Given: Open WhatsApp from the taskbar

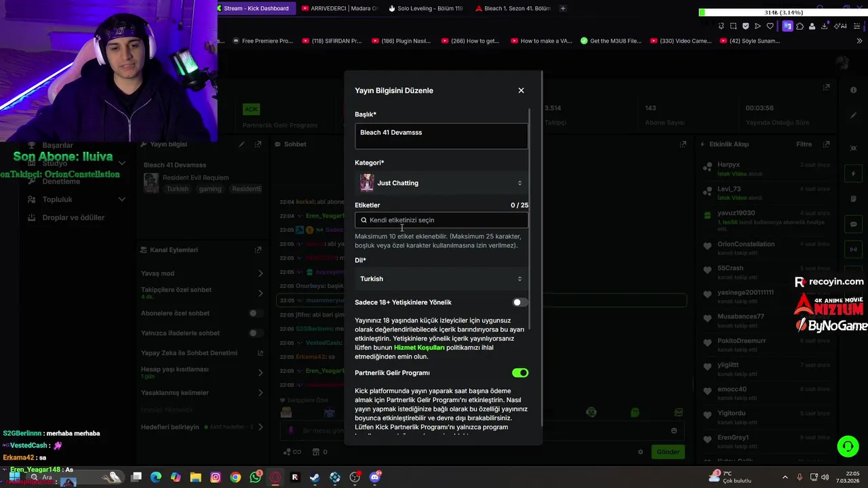Looking at the screenshot, I should [255, 477].
